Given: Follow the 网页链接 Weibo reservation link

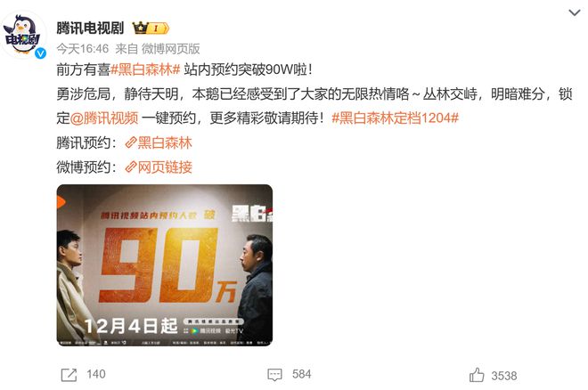Looking at the screenshot, I should 165,167.
